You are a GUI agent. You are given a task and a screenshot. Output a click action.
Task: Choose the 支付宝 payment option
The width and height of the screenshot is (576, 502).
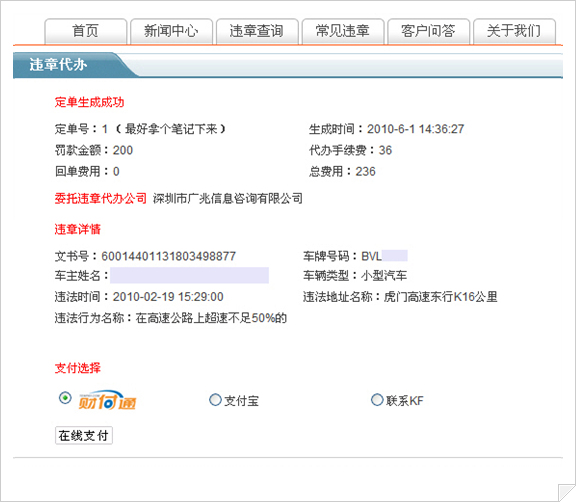(215, 400)
